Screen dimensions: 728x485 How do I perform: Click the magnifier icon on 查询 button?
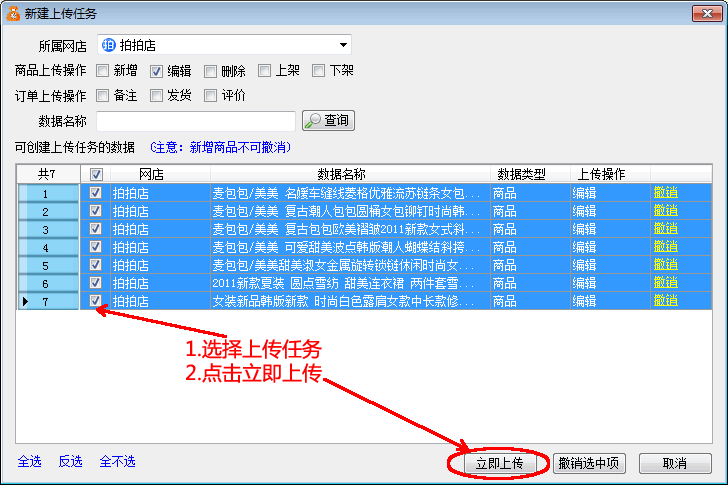(312, 121)
